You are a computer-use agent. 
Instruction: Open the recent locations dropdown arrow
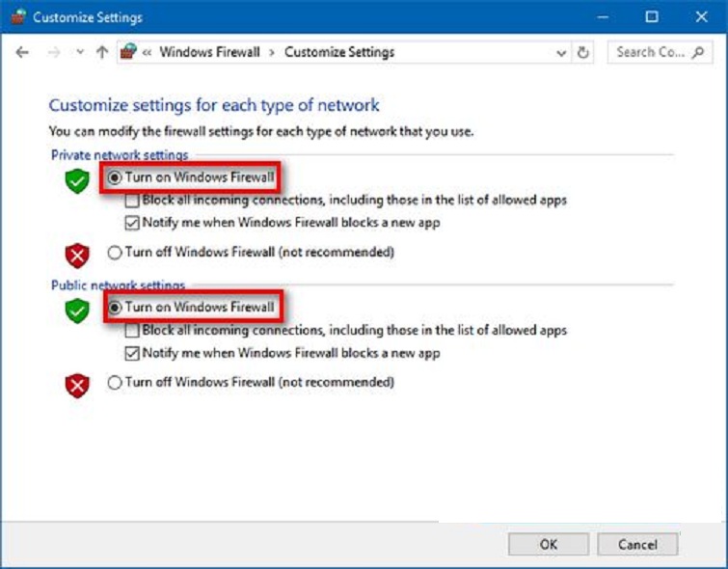[79, 53]
